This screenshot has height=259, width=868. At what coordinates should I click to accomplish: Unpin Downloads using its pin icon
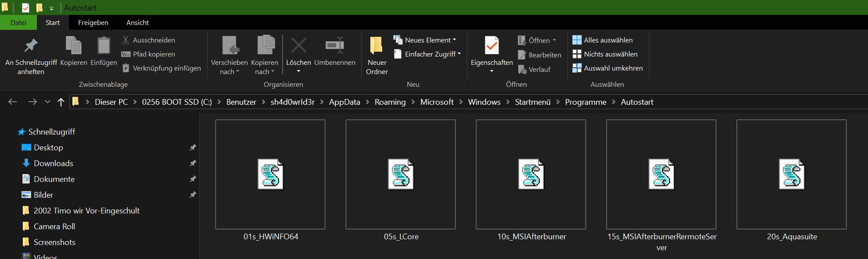tap(193, 163)
